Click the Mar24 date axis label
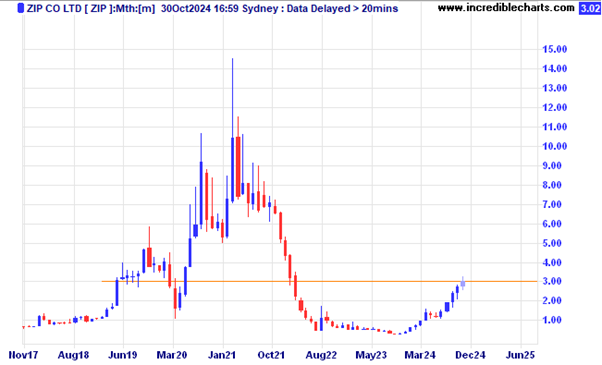Image resolution: width=602 pixels, height=365 pixels. [420, 355]
